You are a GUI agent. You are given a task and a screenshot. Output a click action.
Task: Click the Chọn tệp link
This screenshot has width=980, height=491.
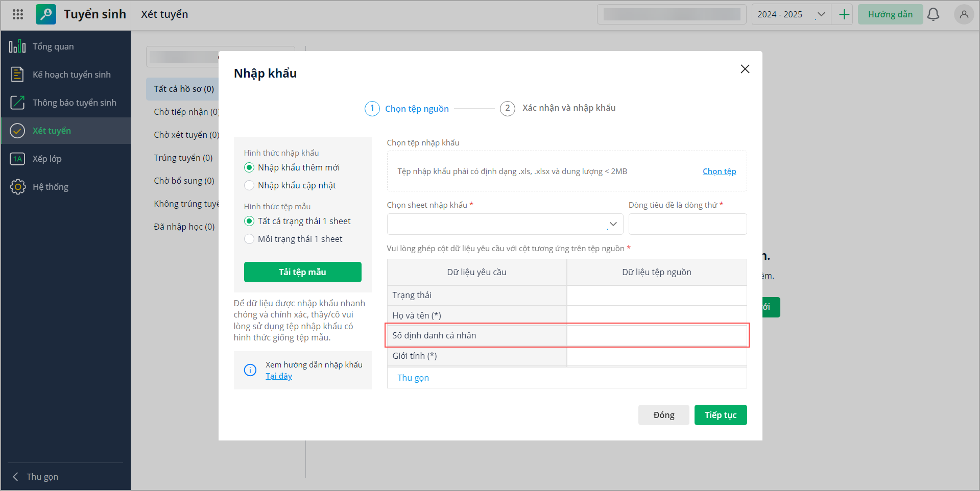click(x=719, y=171)
